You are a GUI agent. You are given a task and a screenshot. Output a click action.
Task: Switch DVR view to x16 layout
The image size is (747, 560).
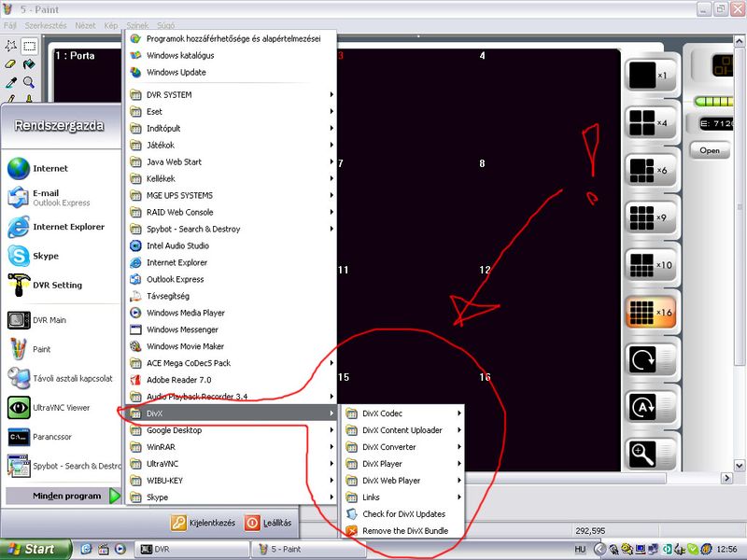[x=650, y=313]
